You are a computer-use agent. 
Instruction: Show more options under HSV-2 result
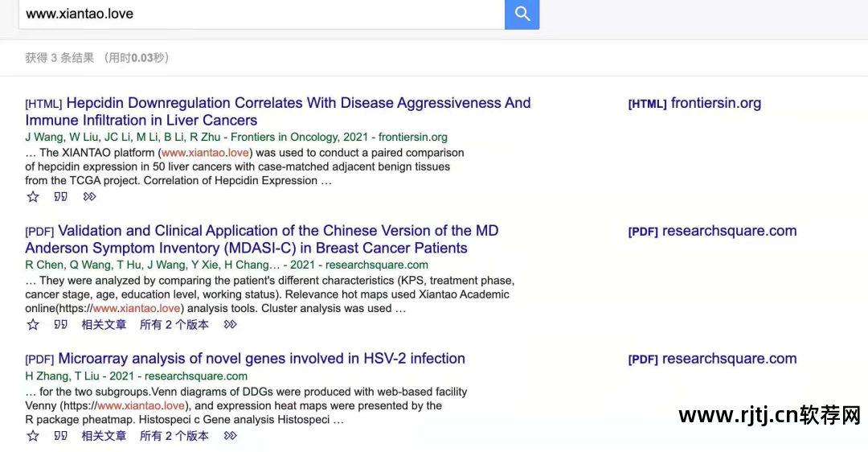tap(231, 436)
